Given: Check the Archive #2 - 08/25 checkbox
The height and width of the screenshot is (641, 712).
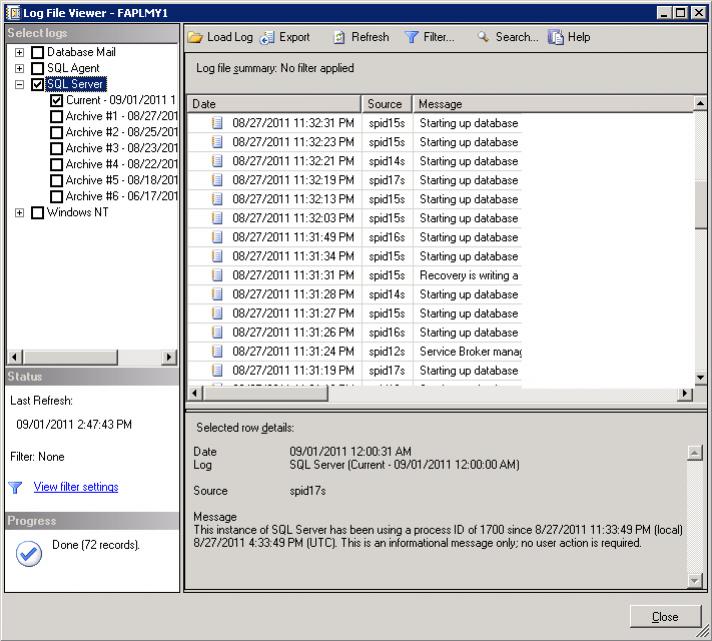Looking at the screenshot, I should tap(56, 132).
